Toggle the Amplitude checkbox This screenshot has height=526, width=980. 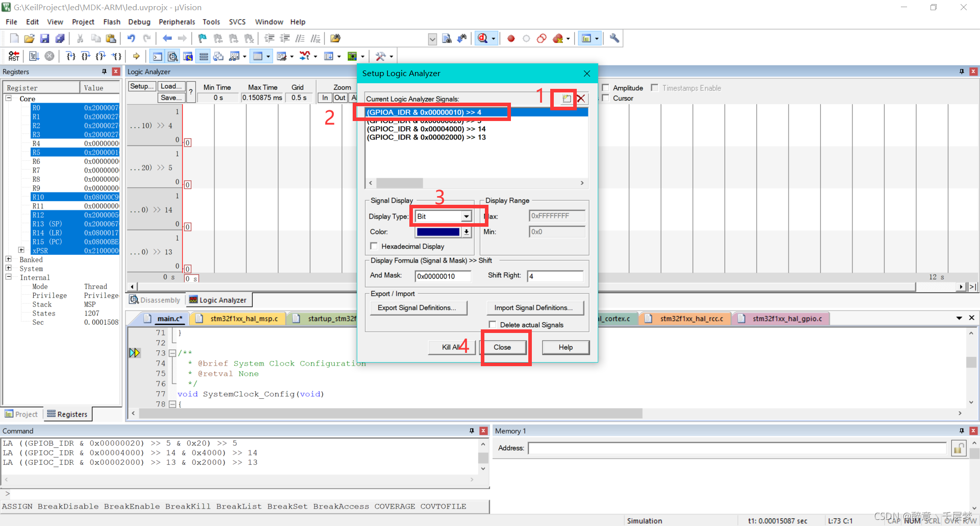(x=605, y=88)
